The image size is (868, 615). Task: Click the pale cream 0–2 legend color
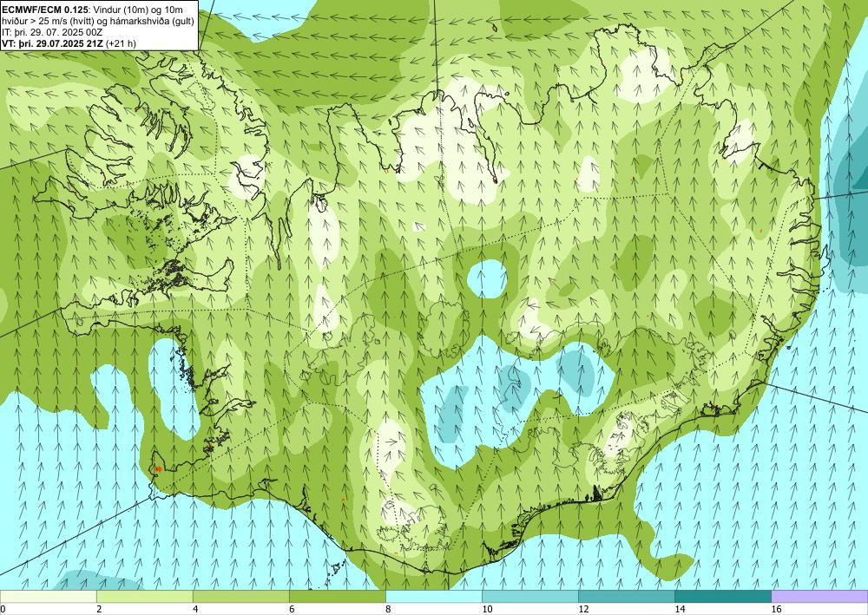48,597
